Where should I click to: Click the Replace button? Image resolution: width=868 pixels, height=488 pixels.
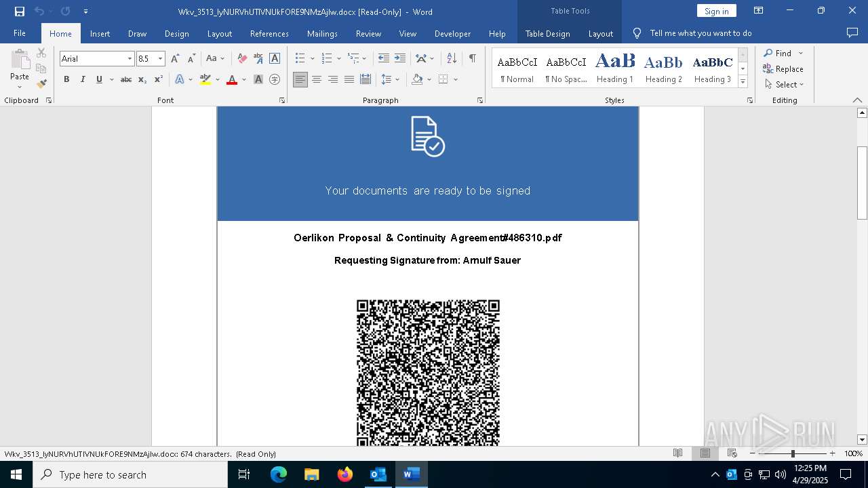[x=783, y=69]
